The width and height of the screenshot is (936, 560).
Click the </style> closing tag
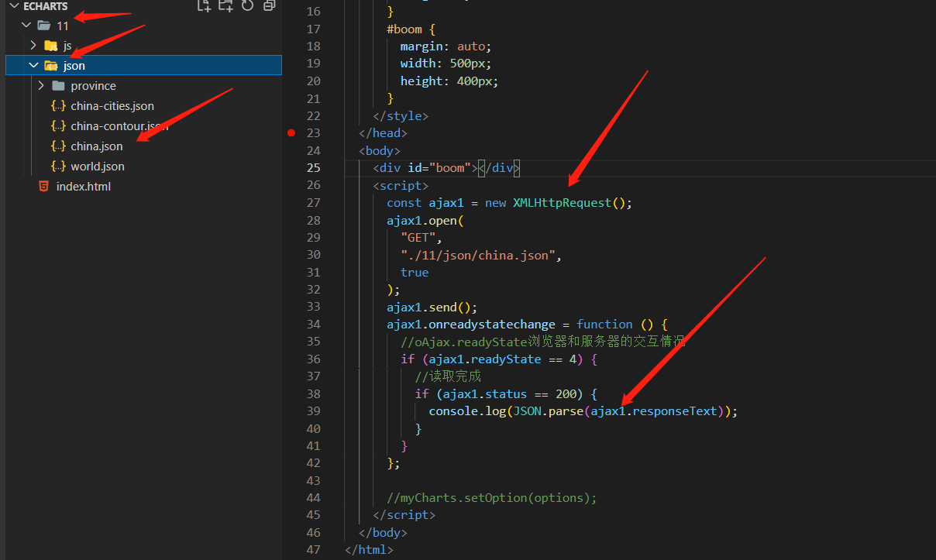coord(401,116)
